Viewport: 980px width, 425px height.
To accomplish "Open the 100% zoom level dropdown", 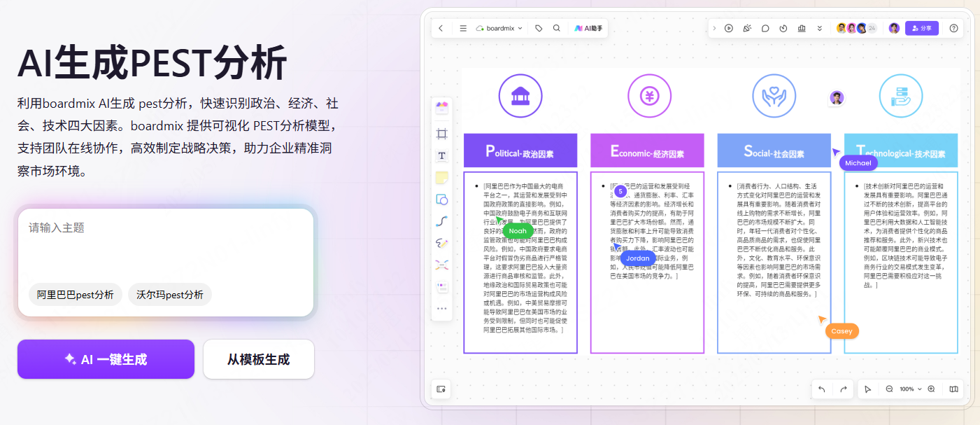I will coord(910,389).
